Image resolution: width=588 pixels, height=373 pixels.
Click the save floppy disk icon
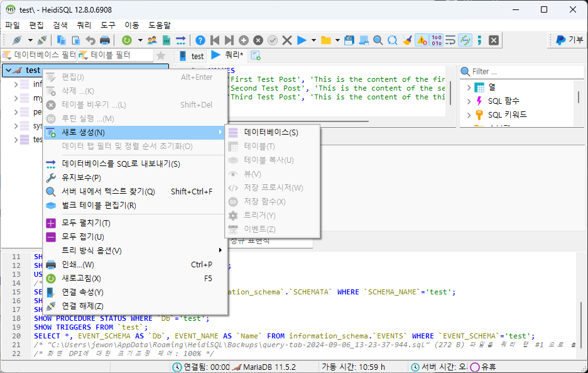coord(349,40)
